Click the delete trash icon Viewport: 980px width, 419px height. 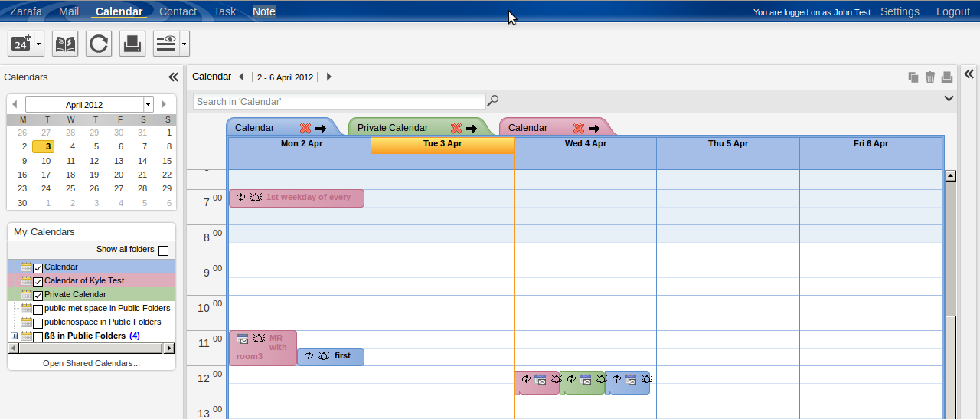pyautogui.click(x=930, y=77)
